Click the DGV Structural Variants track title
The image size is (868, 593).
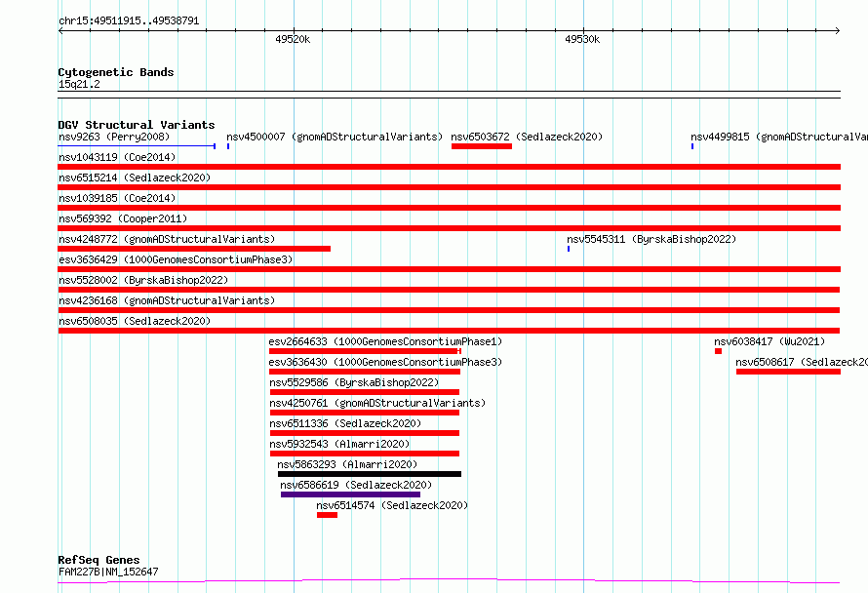137,125
